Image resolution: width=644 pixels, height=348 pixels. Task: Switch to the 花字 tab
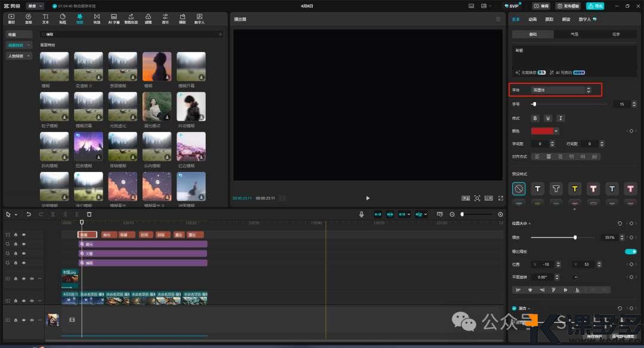(616, 35)
